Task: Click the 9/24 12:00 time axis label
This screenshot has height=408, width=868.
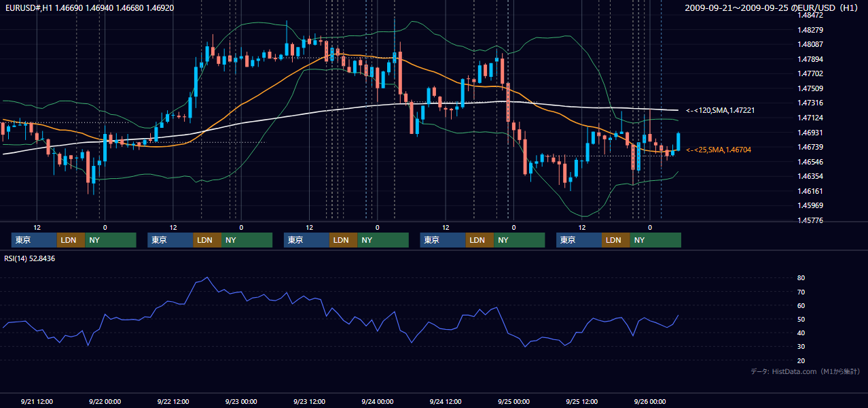Action: [446, 402]
